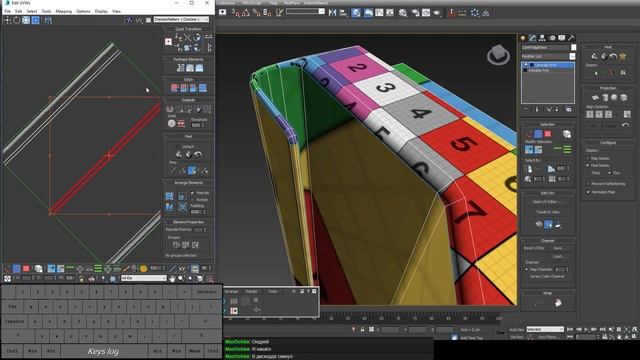
Task: Click the XY falloff space button in UV editor
Action: [182, 268]
